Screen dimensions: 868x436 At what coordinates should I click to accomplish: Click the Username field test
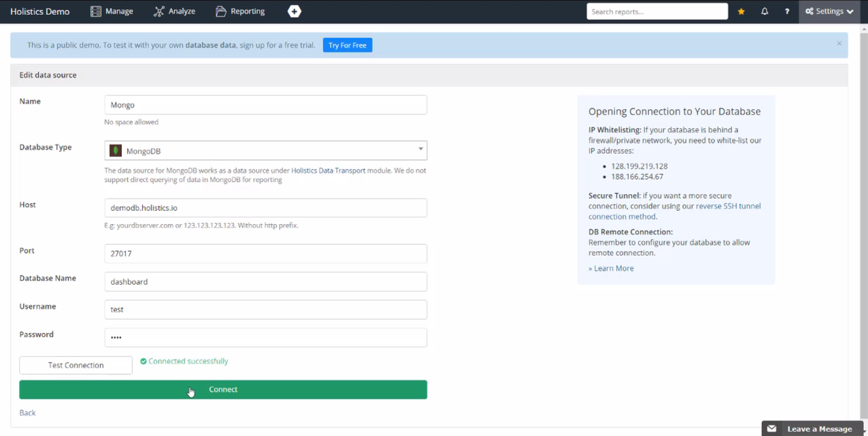(266, 310)
